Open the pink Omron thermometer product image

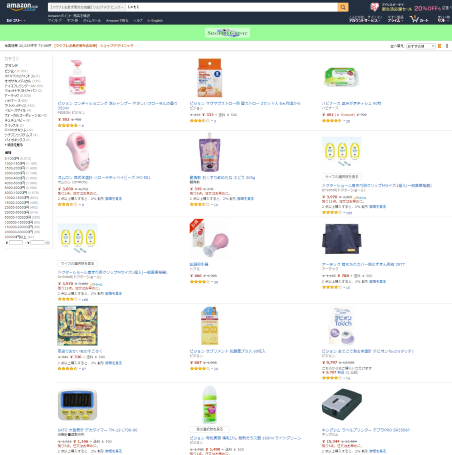point(77,152)
